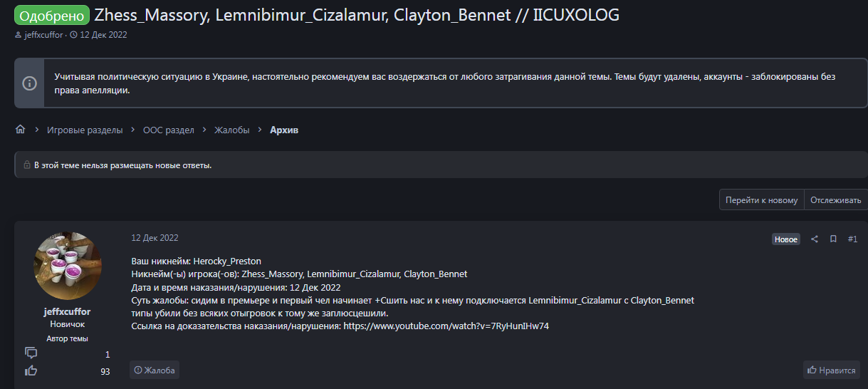The width and height of the screenshot is (868, 389).
Task: Click the clock icon next to thread date
Action: [73, 35]
